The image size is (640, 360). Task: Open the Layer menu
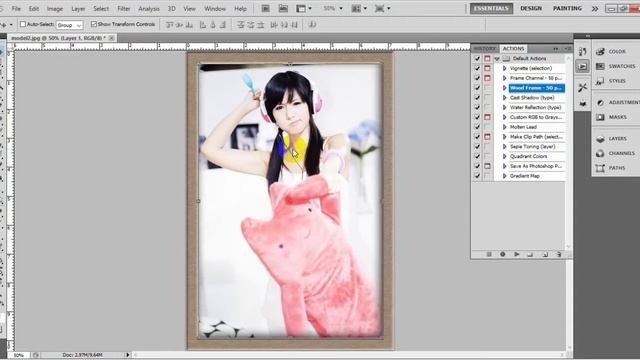pos(78,9)
